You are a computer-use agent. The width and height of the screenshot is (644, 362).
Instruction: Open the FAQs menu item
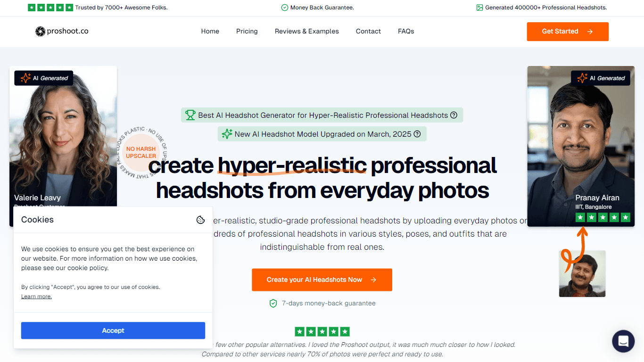tap(406, 31)
